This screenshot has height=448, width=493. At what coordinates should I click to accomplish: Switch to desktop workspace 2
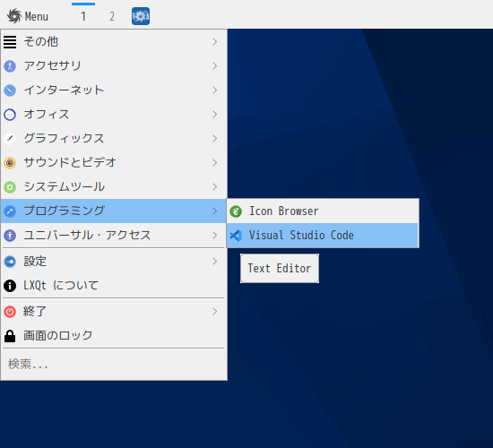(112, 16)
